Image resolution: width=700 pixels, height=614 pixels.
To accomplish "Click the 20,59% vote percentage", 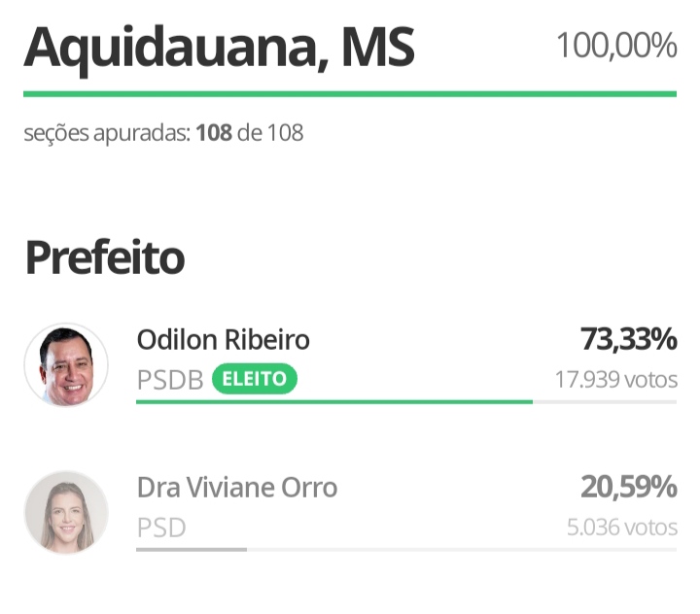I will (628, 487).
